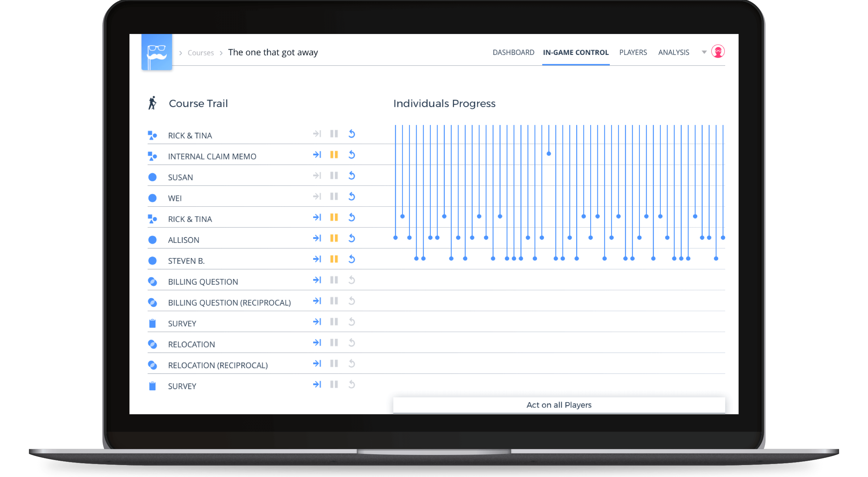Viewport: 868px width, 477px height.
Task: Select the Allison trail item
Action: click(x=183, y=240)
